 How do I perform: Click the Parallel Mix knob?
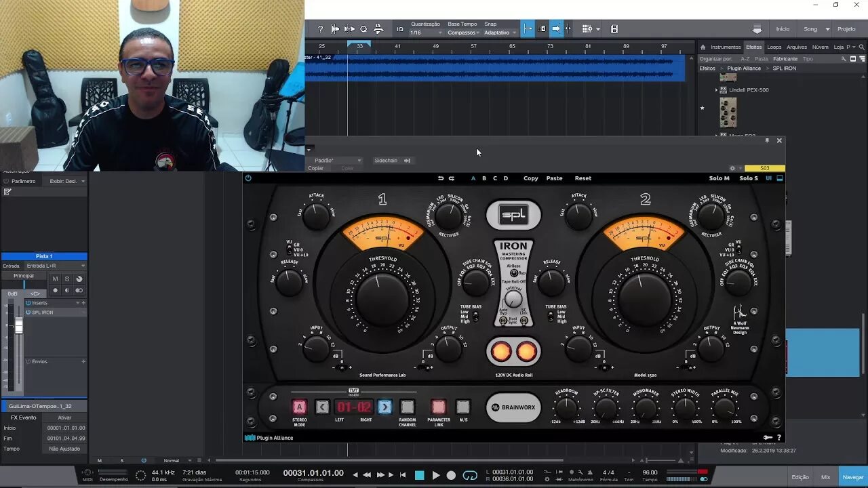724,407
